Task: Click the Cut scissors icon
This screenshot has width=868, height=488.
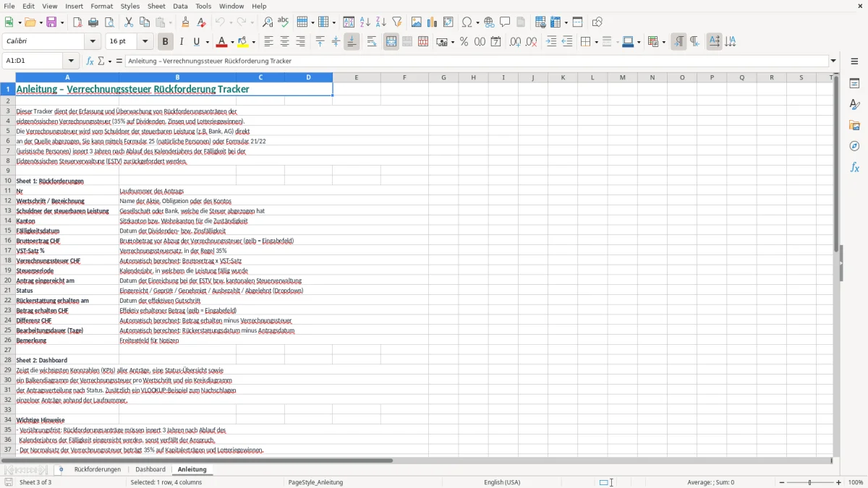Action: coord(129,22)
